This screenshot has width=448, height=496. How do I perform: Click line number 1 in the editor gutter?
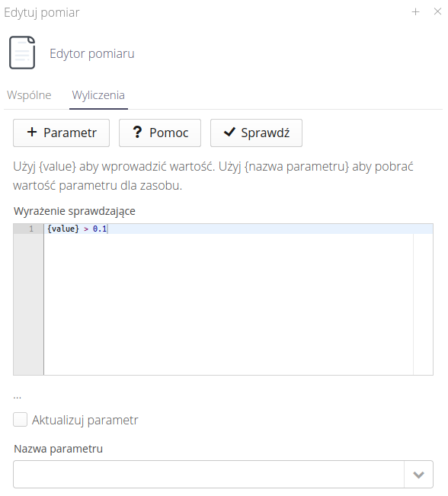pyautogui.click(x=31, y=229)
